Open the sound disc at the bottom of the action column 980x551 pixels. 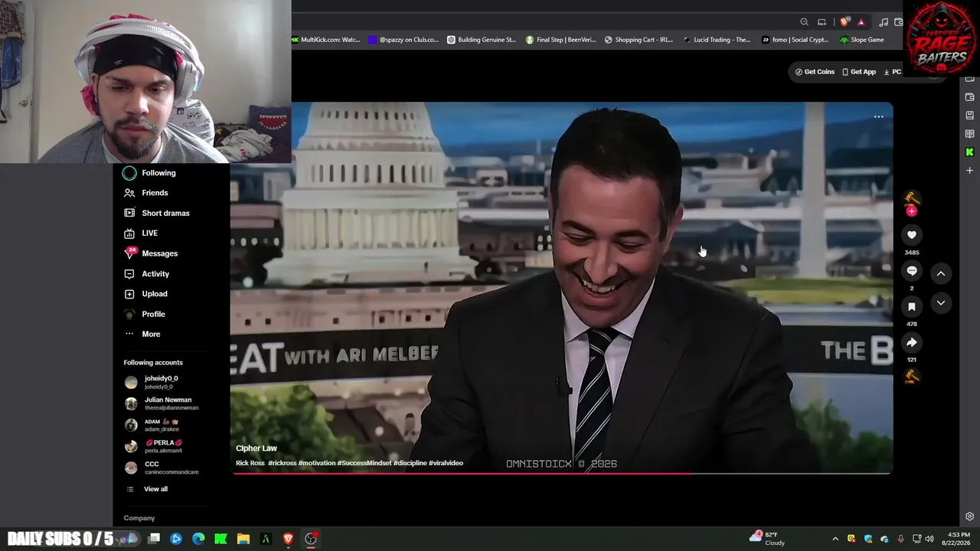pos(911,376)
